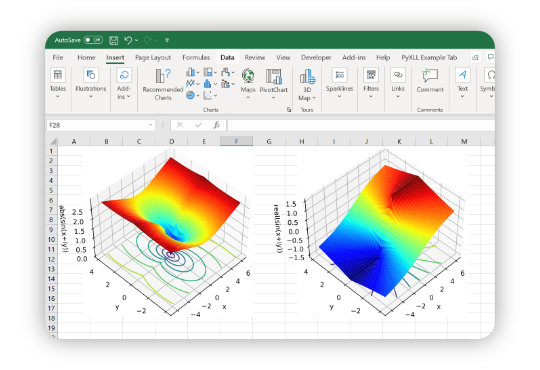Screen dimensions: 540x370
Task: Open the Undo history dropdown arrow
Action: tap(137, 40)
